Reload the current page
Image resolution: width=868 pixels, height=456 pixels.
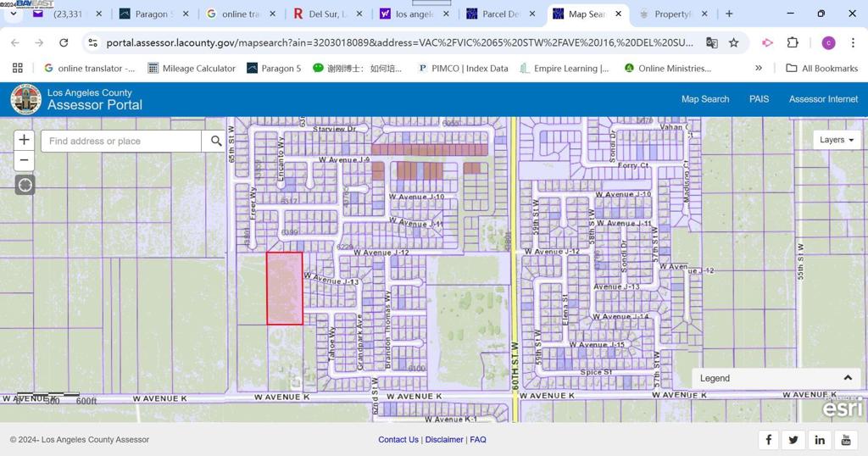coord(64,42)
